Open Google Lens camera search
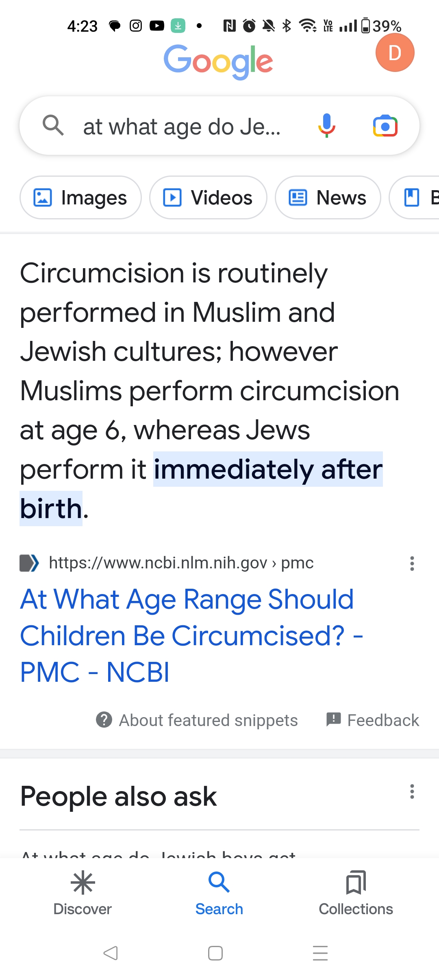Image resolution: width=439 pixels, height=980 pixels. (385, 126)
